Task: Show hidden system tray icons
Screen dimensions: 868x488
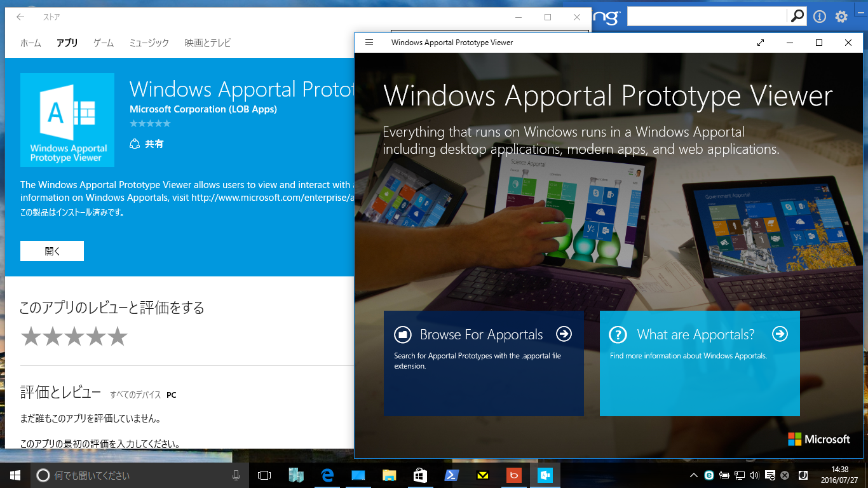Action: coord(694,475)
